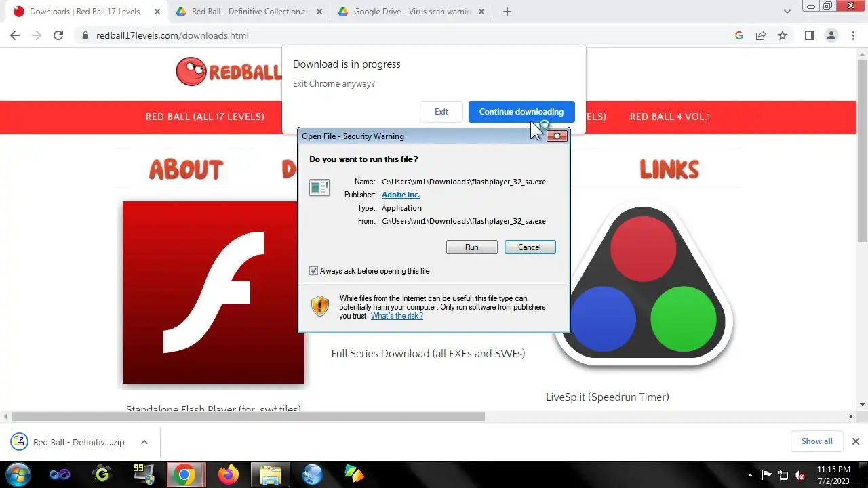Image resolution: width=868 pixels, height=488 pixels.
Task: Click the Google icon in address bar
Action: [x=739, y=35]
